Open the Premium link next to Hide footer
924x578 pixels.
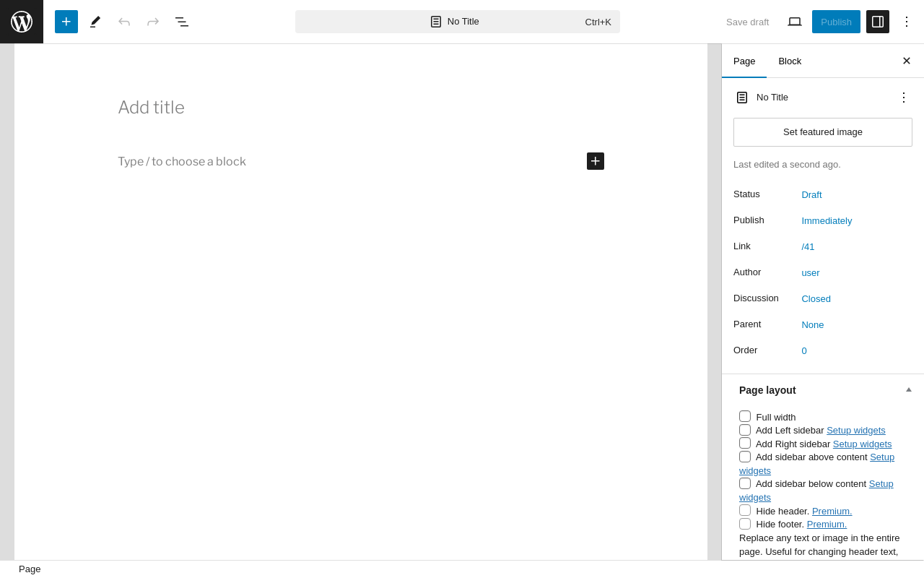click(827, 525)
